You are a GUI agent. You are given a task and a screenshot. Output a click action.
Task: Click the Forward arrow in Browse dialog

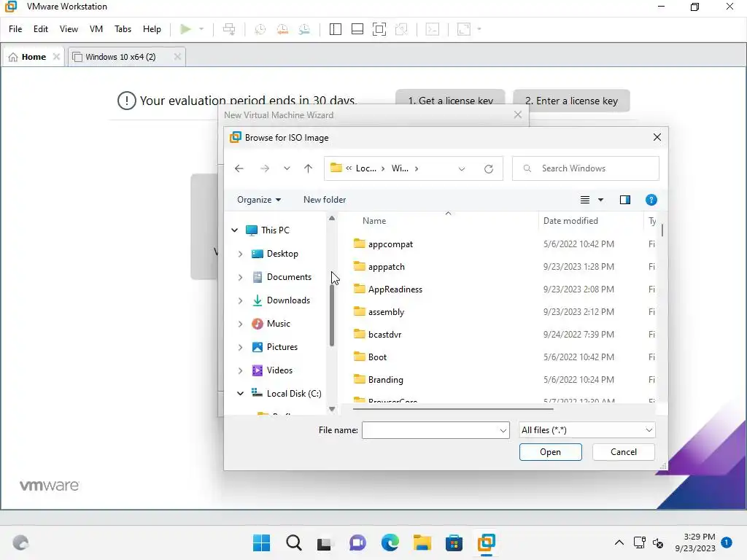[265, 168]
